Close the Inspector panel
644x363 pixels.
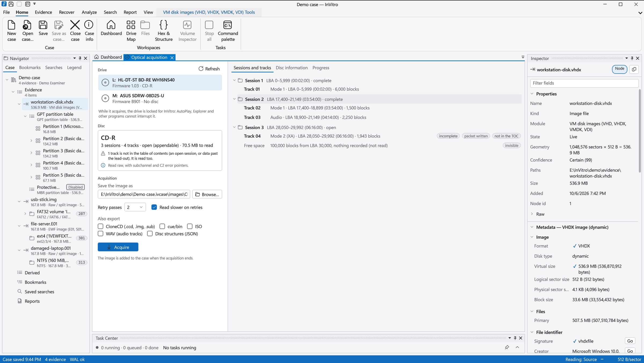(x=638, y=58)
